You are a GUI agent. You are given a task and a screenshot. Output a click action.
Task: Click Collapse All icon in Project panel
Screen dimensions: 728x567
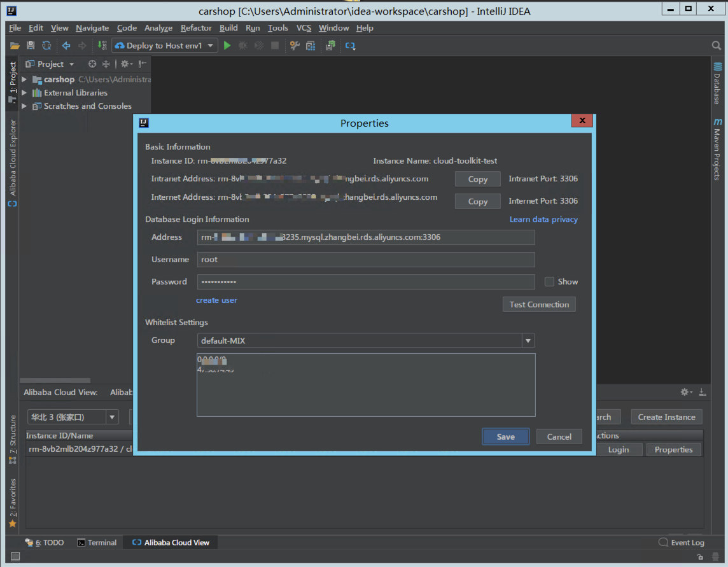click(106, 64)
